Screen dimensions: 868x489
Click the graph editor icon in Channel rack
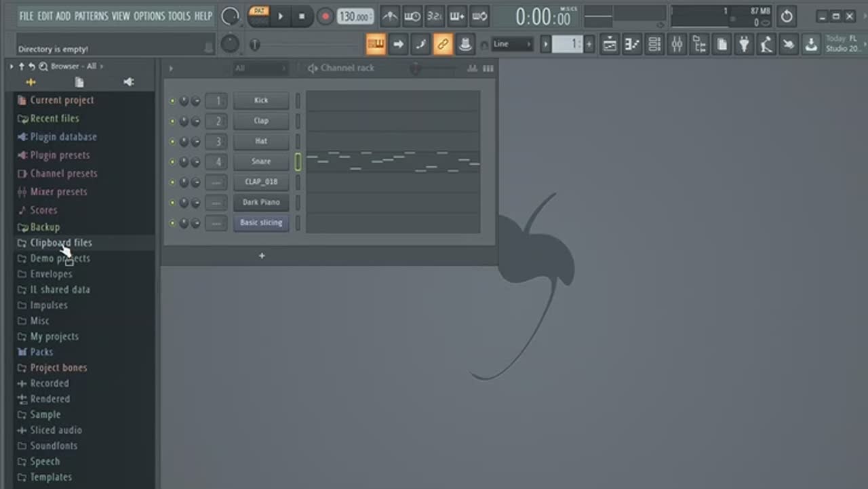(472, 69)
